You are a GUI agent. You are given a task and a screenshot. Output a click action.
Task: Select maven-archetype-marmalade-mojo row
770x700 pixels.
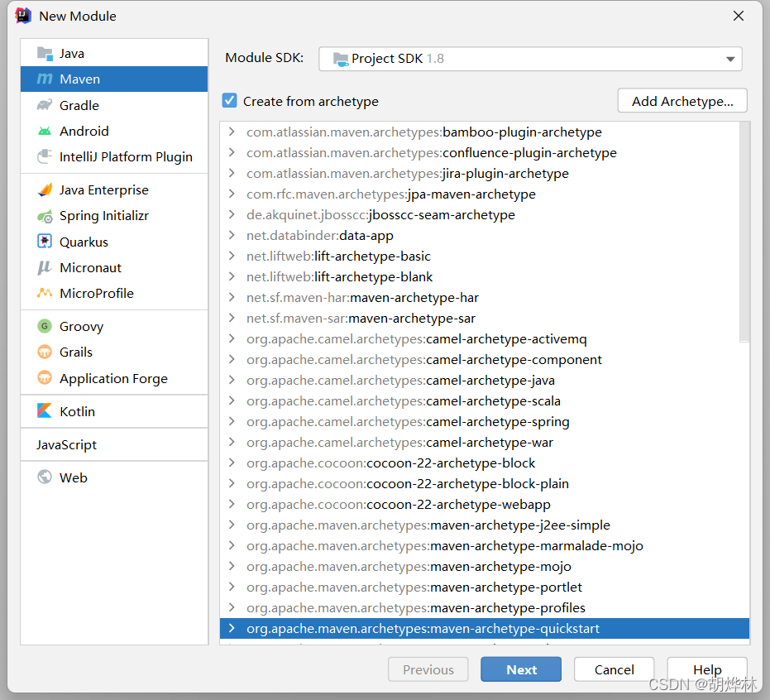[485, 546]
